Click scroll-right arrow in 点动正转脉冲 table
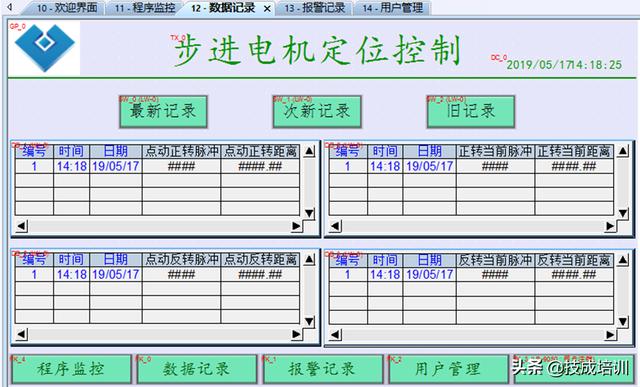 296,226
